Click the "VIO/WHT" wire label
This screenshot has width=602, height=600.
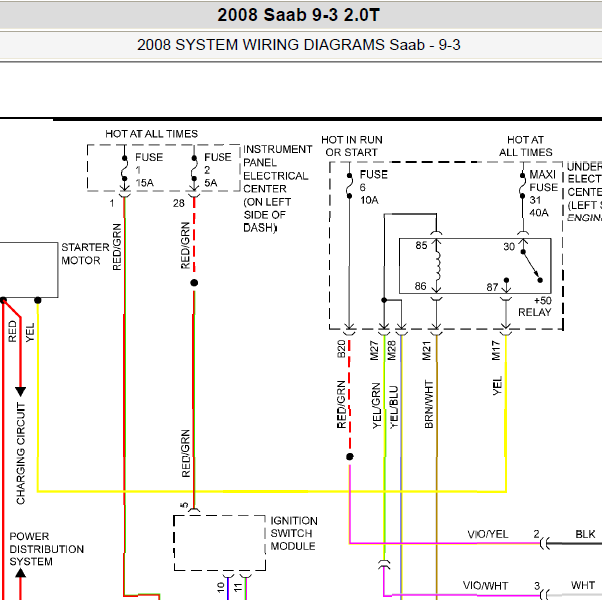[485, 585]
